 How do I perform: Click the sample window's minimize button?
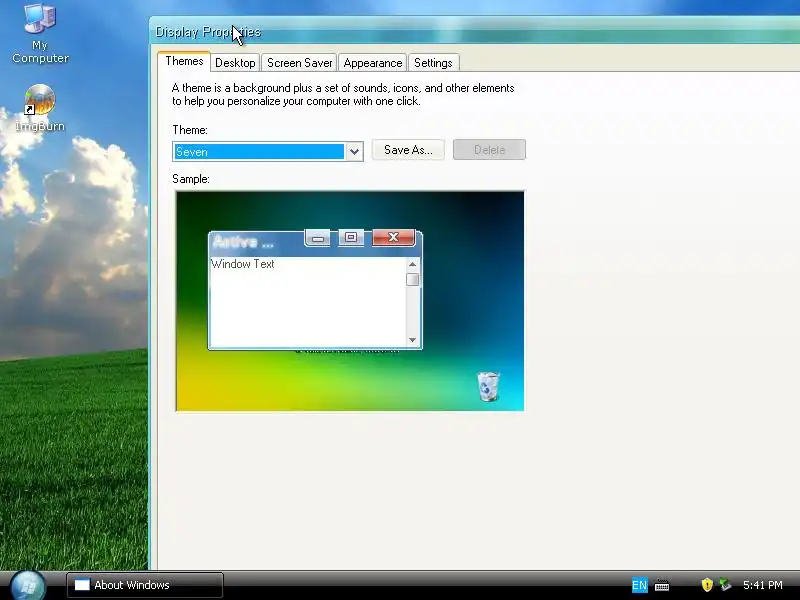(318, 238)
